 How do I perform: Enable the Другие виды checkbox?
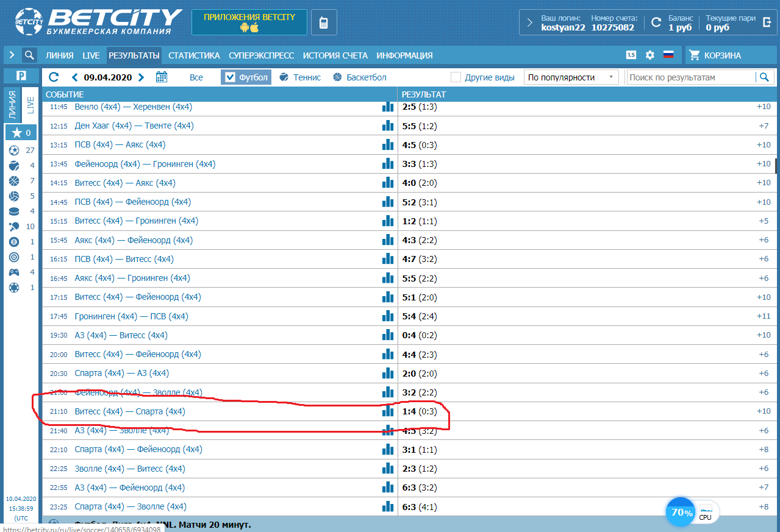click(x=456, y=77)
